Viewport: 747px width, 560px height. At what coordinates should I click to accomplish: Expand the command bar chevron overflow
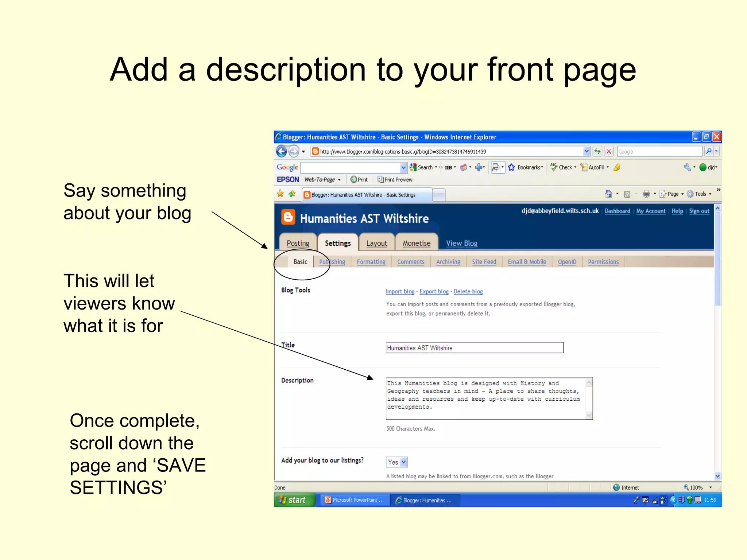[718, 190]
